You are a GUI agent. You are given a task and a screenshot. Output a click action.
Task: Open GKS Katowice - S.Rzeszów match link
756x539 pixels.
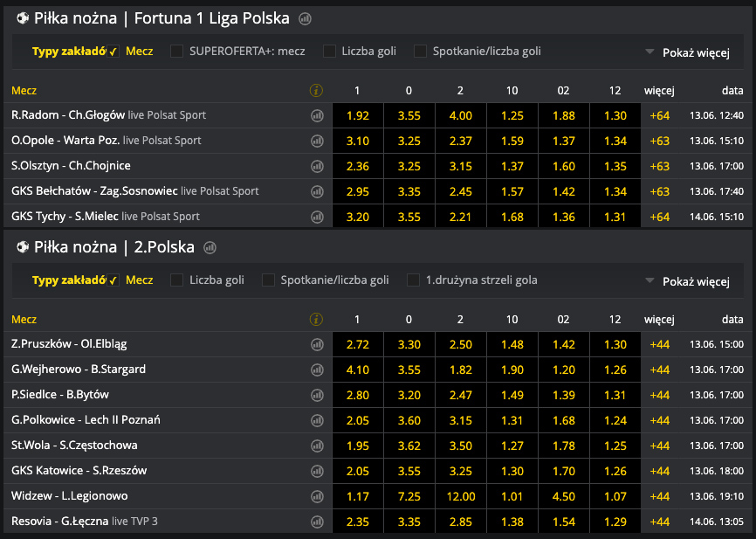79,471
